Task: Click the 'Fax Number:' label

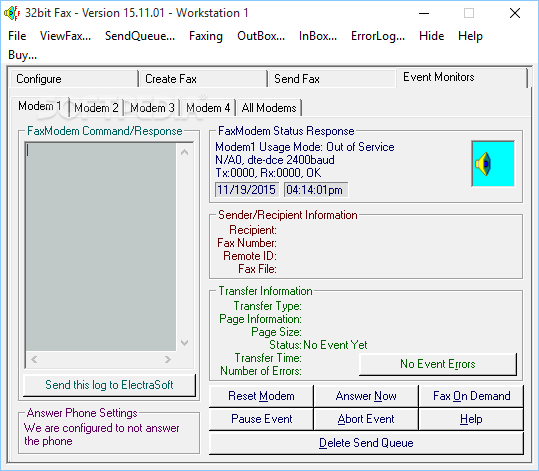Action: click(x=247, y=243)
